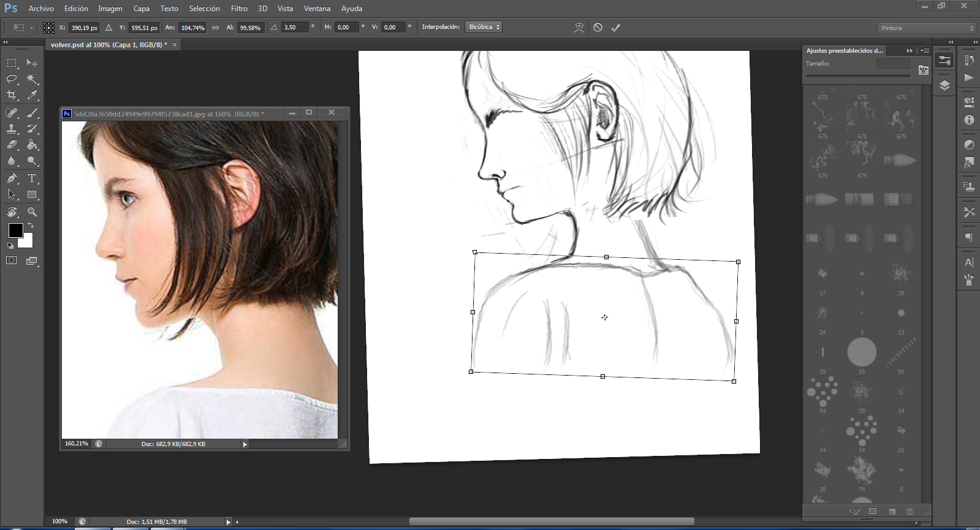Select the Ajustes preestablecidos panel tab

845,51
